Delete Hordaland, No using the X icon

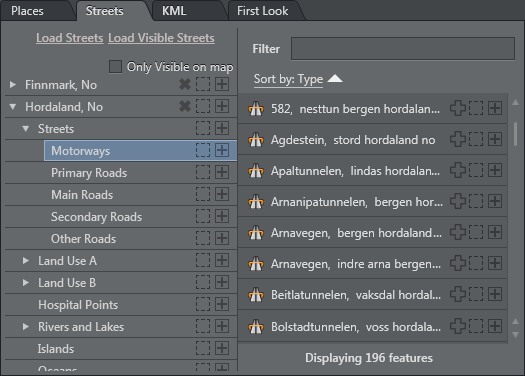pyautogui.click(x=185, y=106)
